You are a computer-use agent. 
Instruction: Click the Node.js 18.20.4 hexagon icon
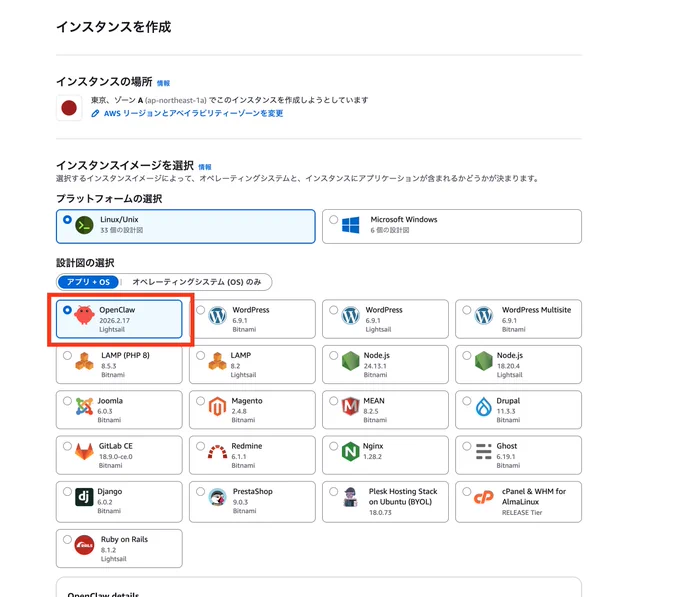(484, 361)
